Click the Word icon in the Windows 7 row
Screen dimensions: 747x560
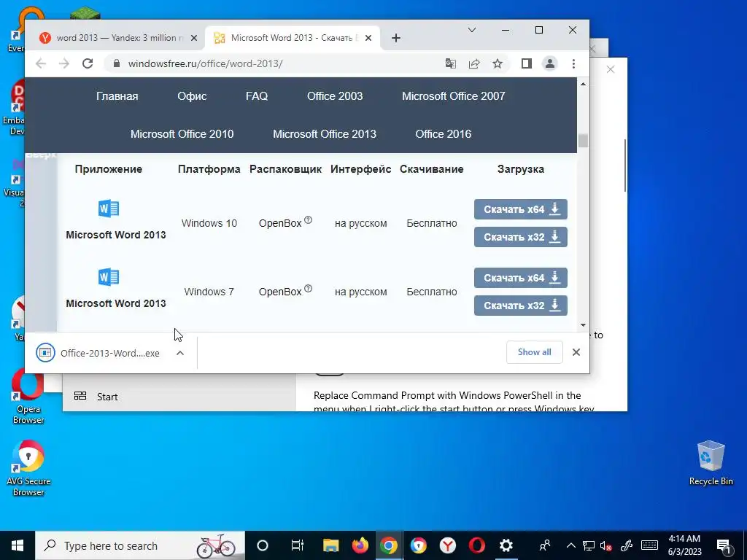(x=109, y=276)
